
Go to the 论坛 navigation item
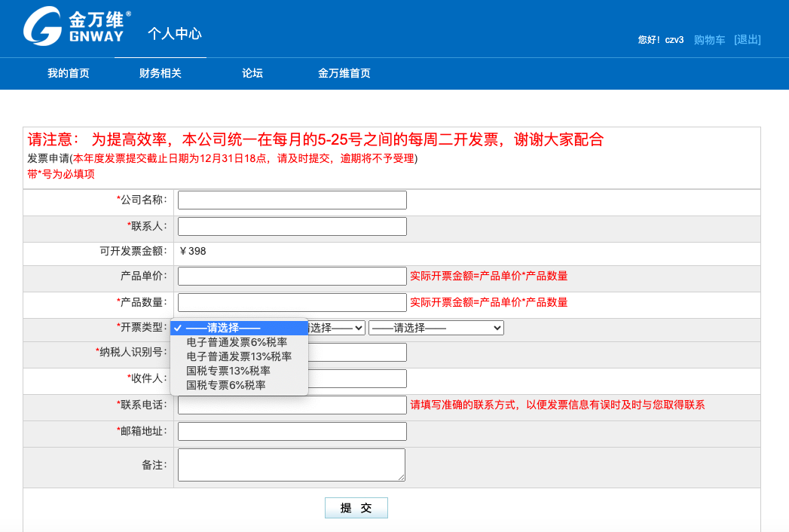(252, 73)
